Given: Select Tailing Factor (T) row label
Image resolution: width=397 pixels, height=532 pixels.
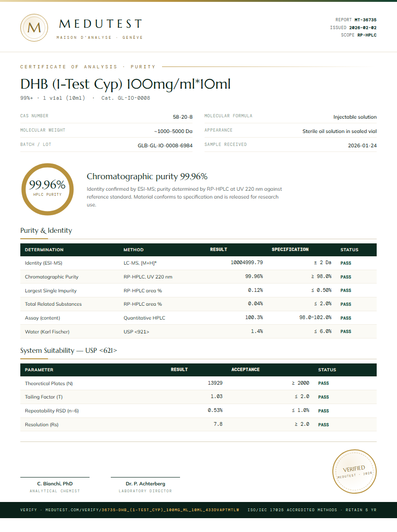Looking at the screenshot, I should click(44, 397).
